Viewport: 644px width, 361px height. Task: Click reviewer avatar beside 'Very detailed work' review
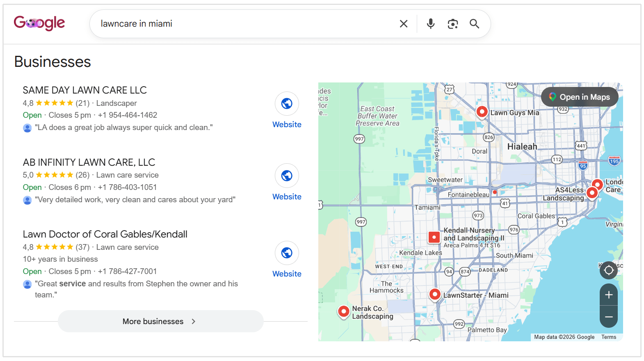pyautogui.click(x=27, y=200)
